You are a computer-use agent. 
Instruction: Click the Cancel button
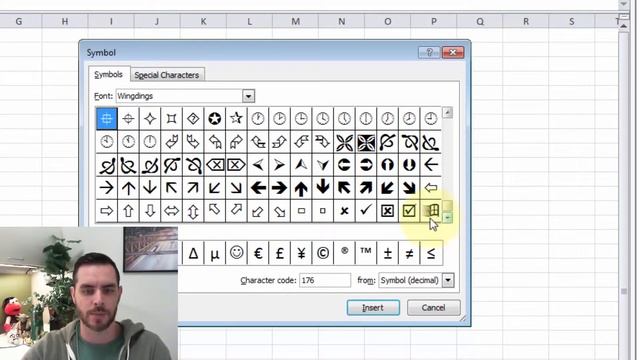click(x=433, y=308)
